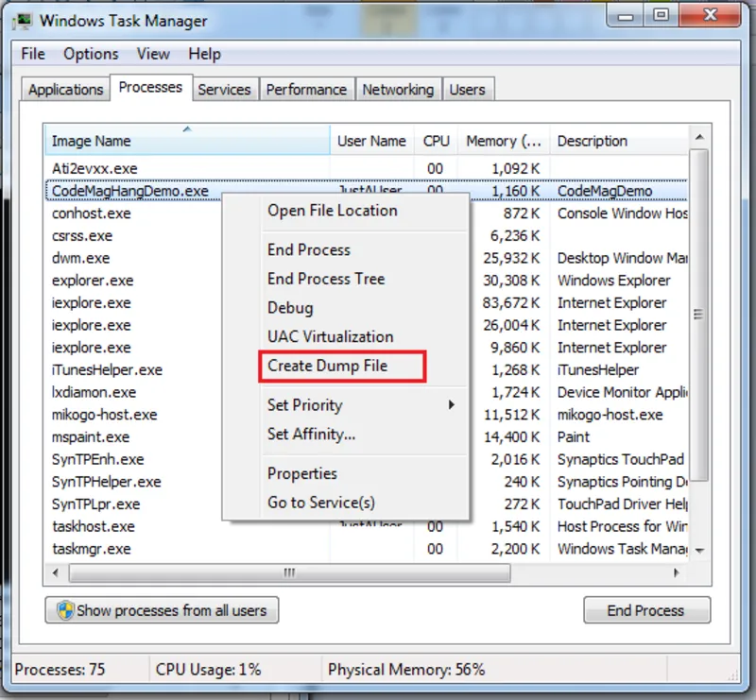Switch to the Services tab

click(224, 89)
